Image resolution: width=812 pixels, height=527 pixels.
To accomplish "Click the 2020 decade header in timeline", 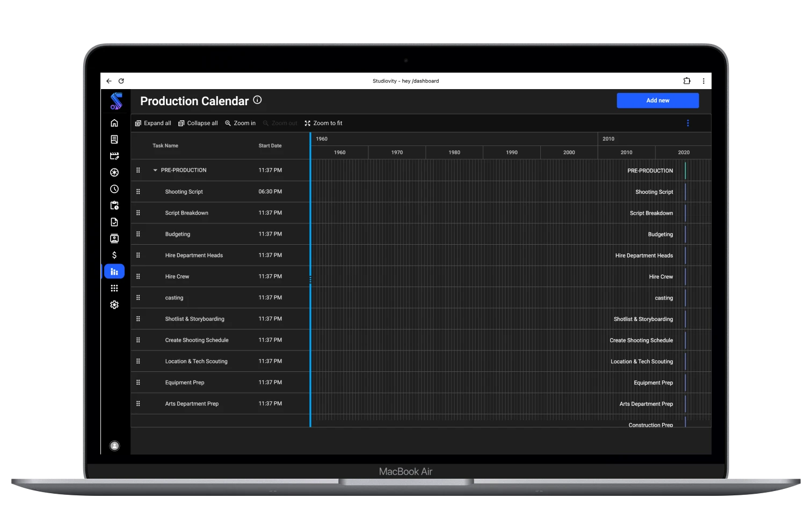I will click(x=684, y=152).
